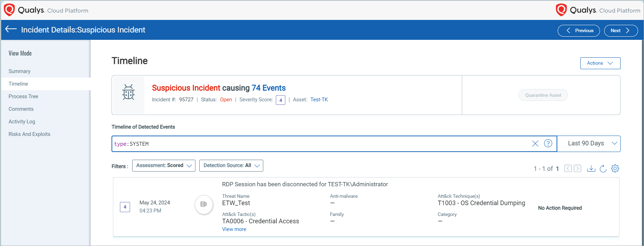Click the bug incident icon
This screenshot has height=246, width=644.
tap(128, 92)
